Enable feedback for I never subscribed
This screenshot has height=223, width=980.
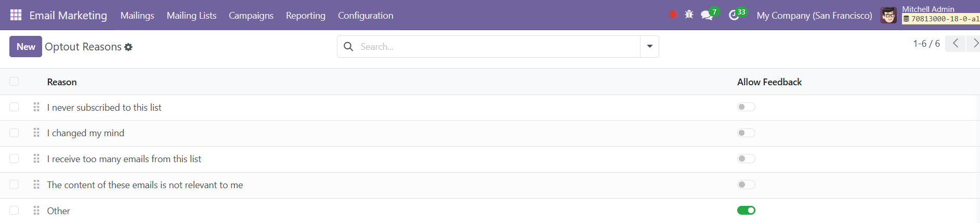point(746,107)
